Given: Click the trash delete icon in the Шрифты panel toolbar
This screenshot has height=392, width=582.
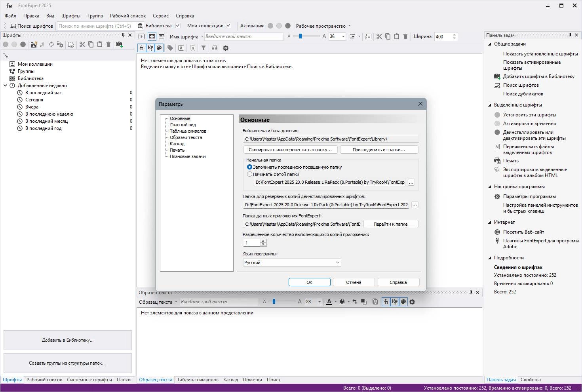Looking at the screenshot, I should click(108, 44).
